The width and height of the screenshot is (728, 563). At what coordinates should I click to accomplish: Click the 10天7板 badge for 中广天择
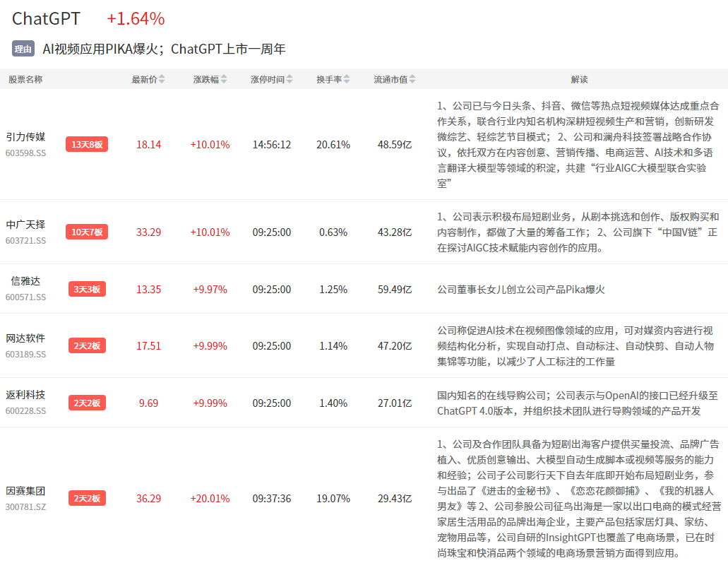pyautogui.click(x=87, y=232)
